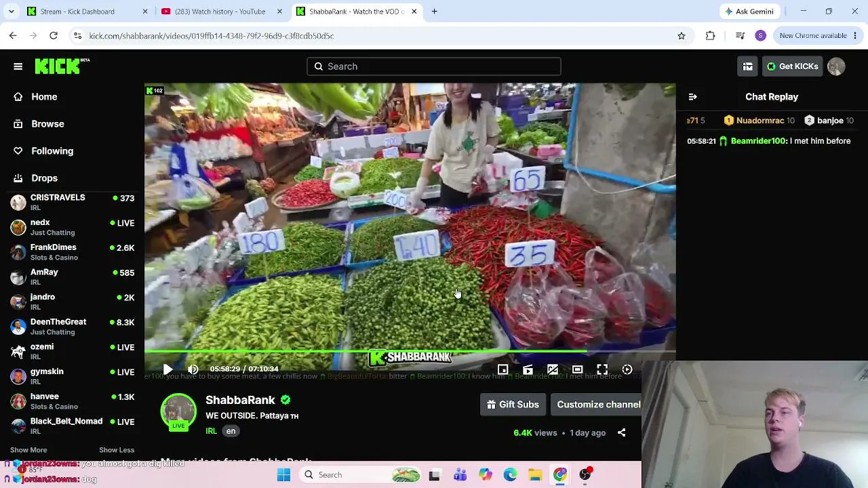This screenshot has height=488, width=868.
Task: Click the Windows taskbar search box
Action: click(x=361, y=475)
